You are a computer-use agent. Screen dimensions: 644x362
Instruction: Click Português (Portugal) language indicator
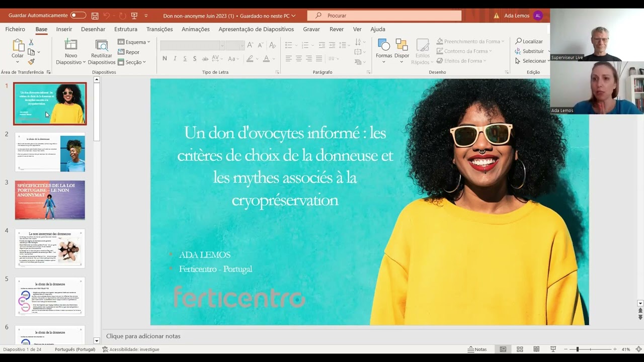(x=75, y=349)
